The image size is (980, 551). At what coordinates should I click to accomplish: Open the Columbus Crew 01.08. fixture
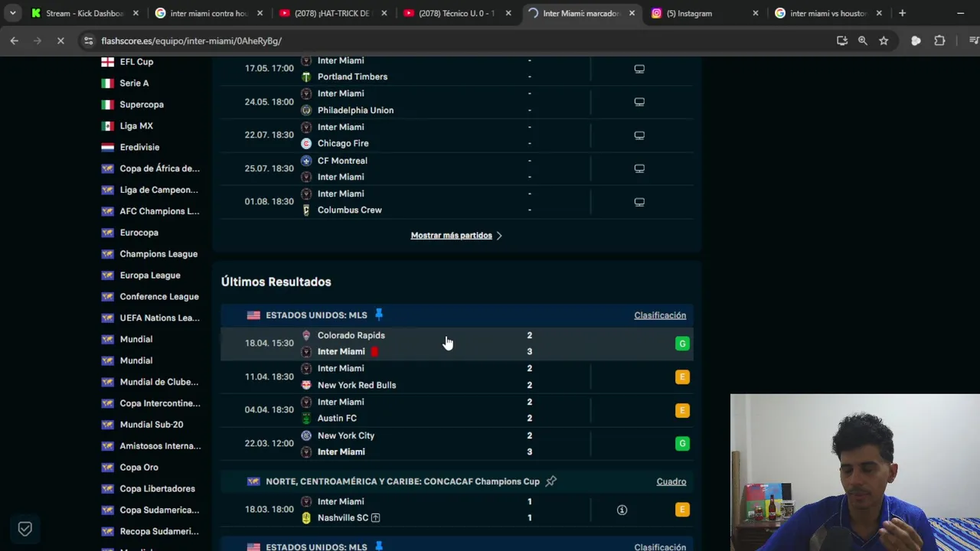tap(457, 202)
